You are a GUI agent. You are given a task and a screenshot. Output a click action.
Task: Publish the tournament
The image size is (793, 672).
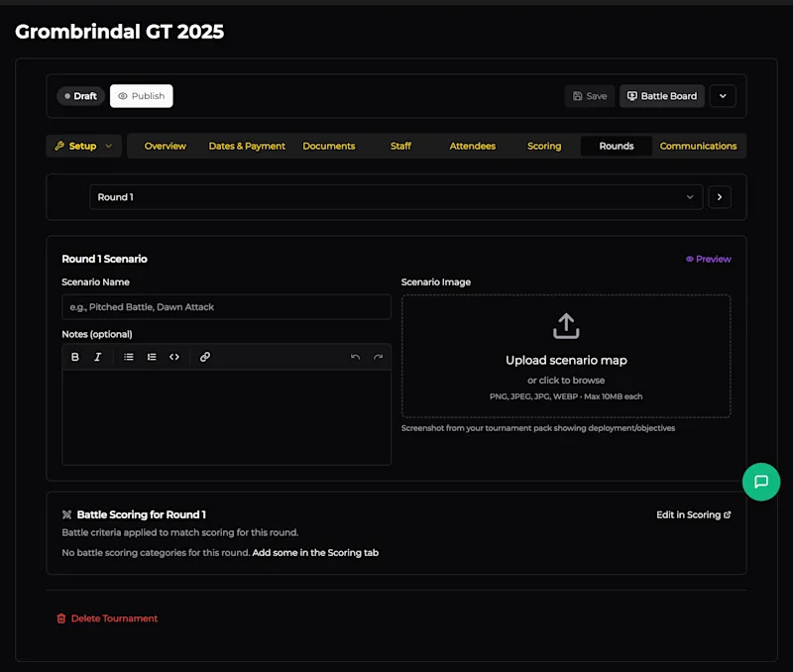coord(141,96)
